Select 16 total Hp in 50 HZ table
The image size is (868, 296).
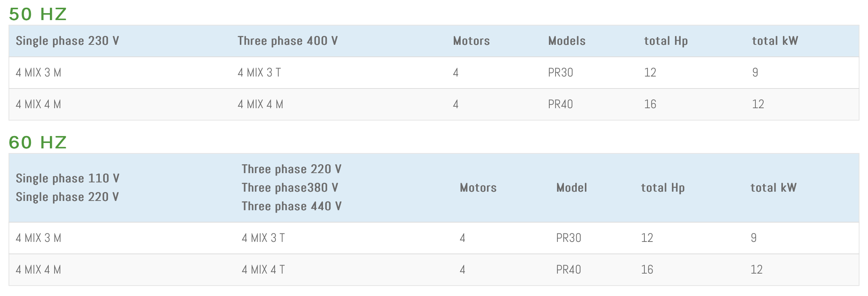pyautogui.click(x=650, y=104)
